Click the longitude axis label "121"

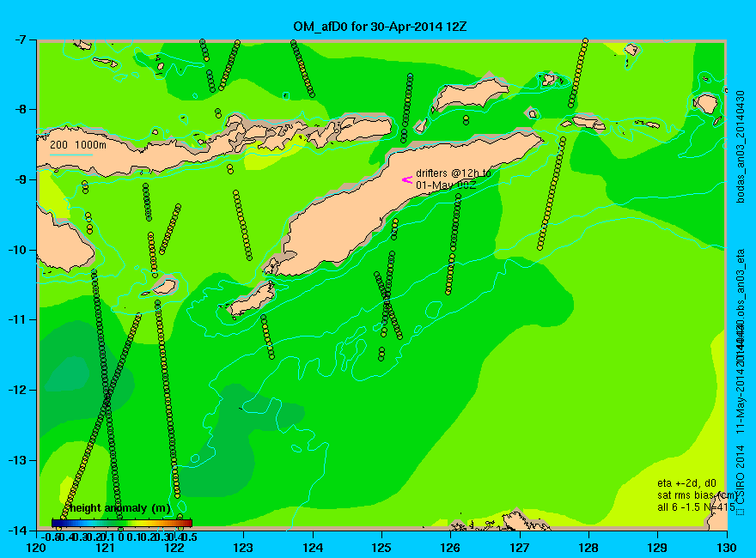click(x=106, y=548)
